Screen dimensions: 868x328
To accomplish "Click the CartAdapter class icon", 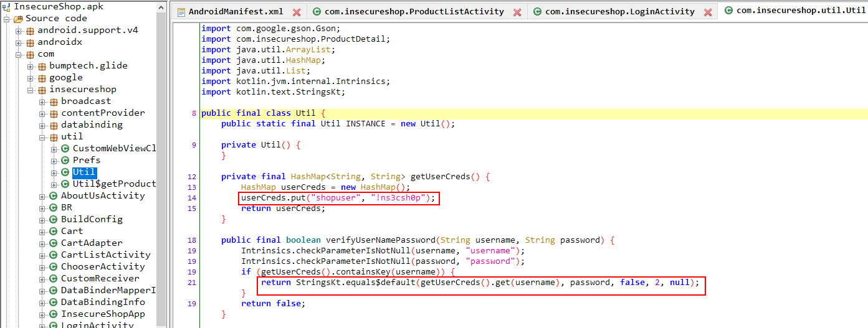I will [x=53, y=243].
